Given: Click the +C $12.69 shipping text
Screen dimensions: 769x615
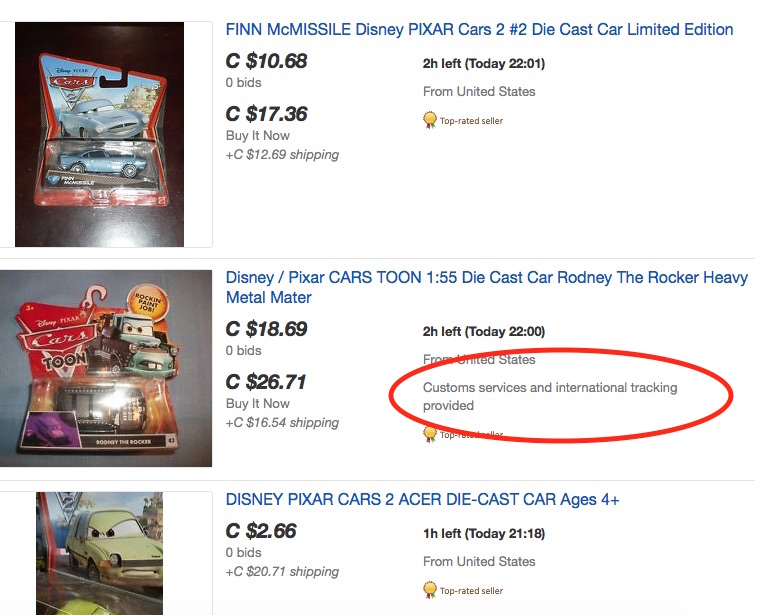Looking at the screenshot, I should click(x=282, y=155).
